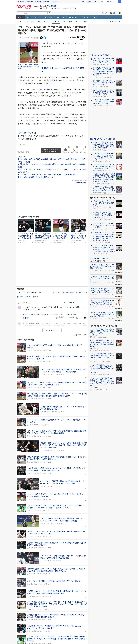
Task: Share the article on X
Action: click(41, 38)
